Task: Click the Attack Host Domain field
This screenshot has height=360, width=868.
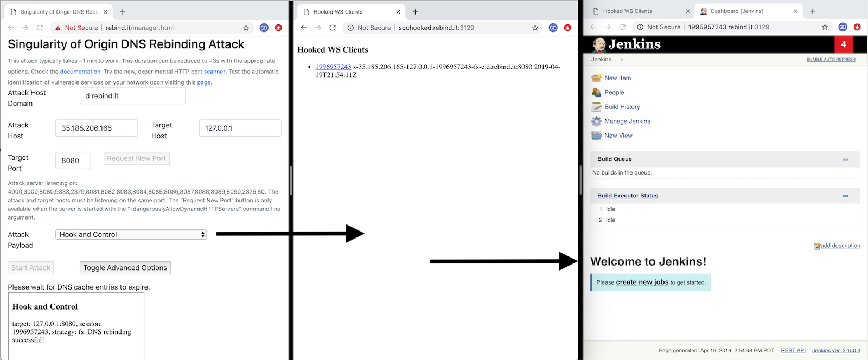Action: (x=132, y=96)
